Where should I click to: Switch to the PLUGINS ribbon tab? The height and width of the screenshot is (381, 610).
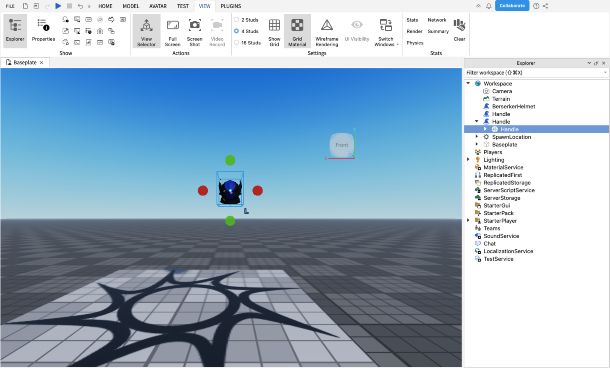tap(231, 6)
